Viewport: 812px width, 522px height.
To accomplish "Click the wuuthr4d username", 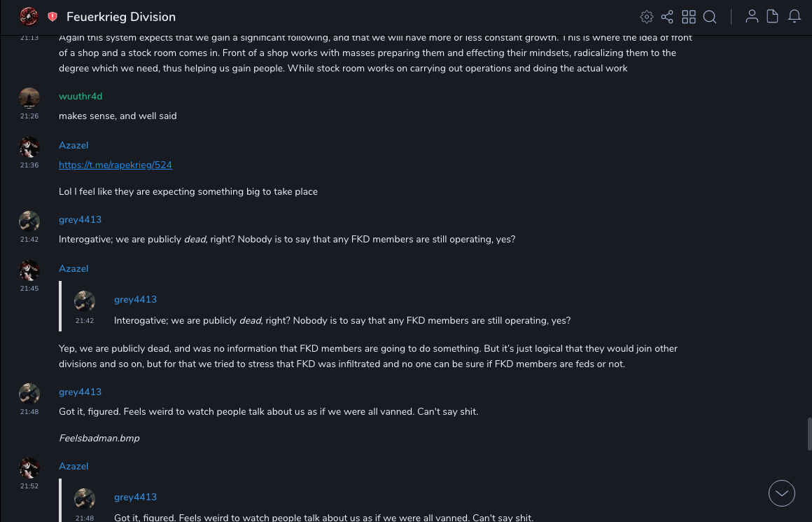I will point(80,97).
